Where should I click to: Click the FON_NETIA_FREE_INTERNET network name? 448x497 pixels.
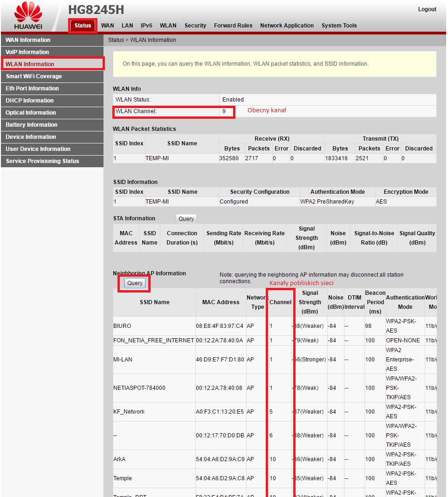pyautogui.click(x=153, y=340)
